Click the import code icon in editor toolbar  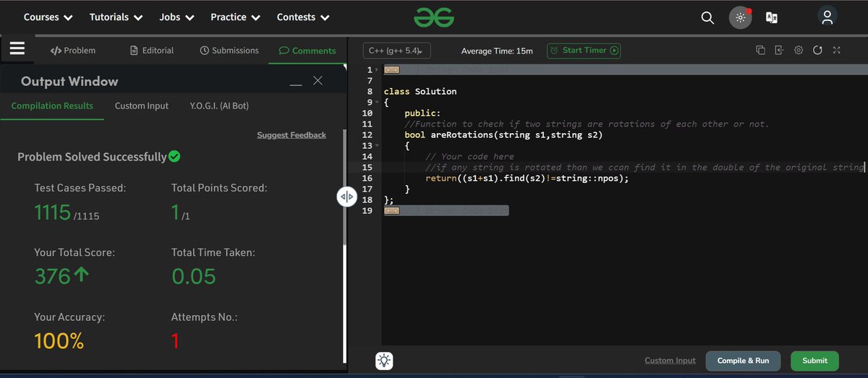(x=779, y=51)
